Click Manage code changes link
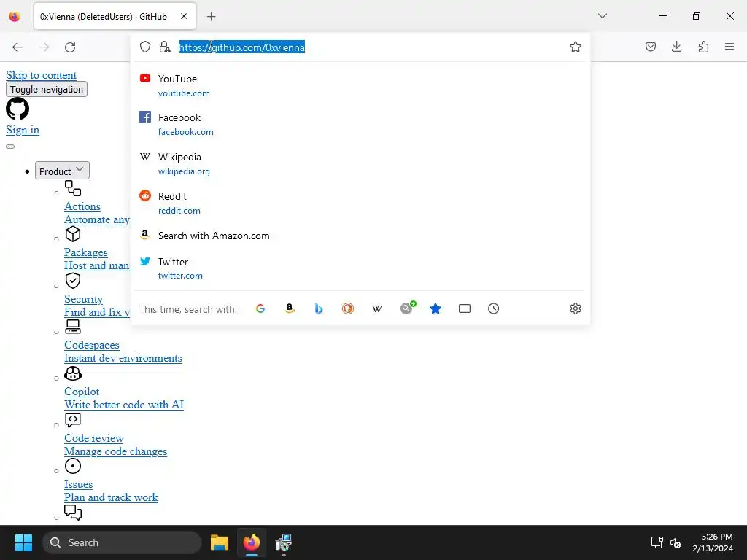747x560 pixels. [x=116, y=451]
